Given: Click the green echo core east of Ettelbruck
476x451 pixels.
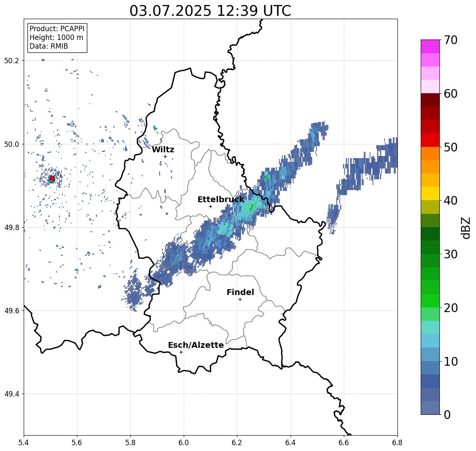Looking at the screenshot, I should coord(251,208).
